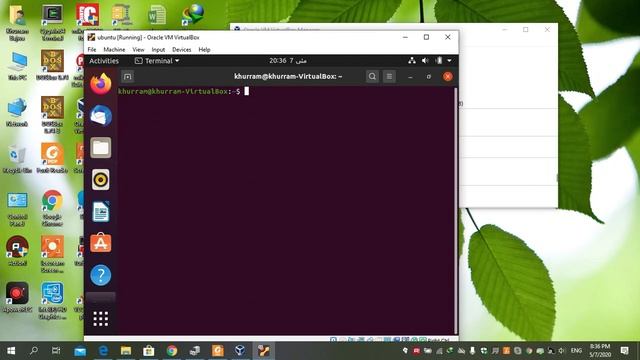This screenshot has width=640, height=360.
Task: Launch Firefox from the Ubuntu dock
Action: [100, 84]
